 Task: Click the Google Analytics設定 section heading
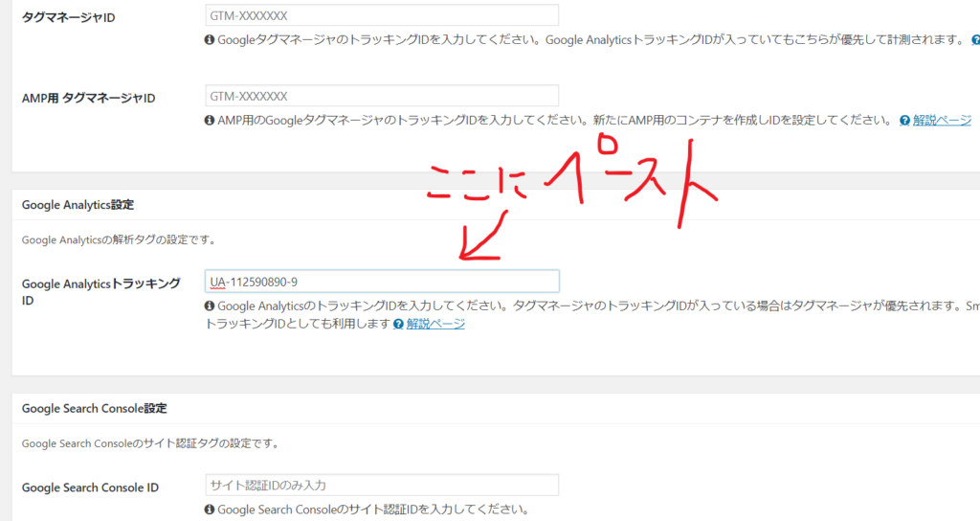tap(78, 205)
